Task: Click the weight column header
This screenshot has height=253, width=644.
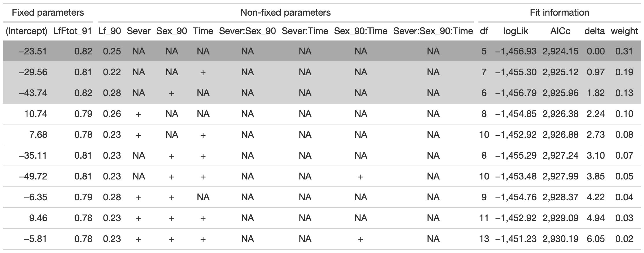Action: tap(624, 31)
